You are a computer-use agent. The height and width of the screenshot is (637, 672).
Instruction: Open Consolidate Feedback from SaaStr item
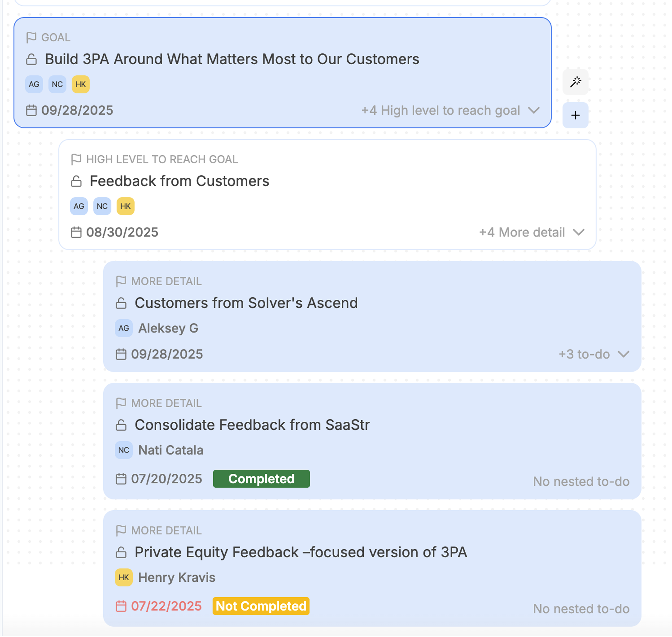(252, 425)
